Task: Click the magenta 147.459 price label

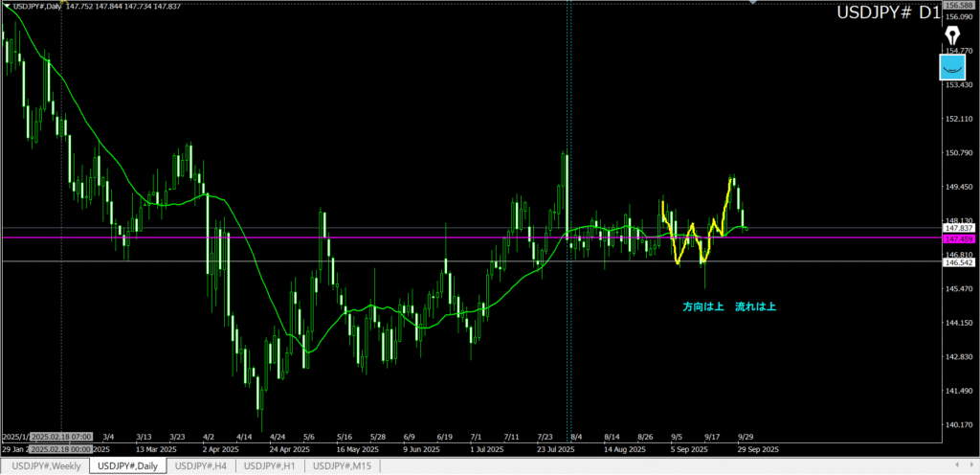Action: (x=959, y=237)
